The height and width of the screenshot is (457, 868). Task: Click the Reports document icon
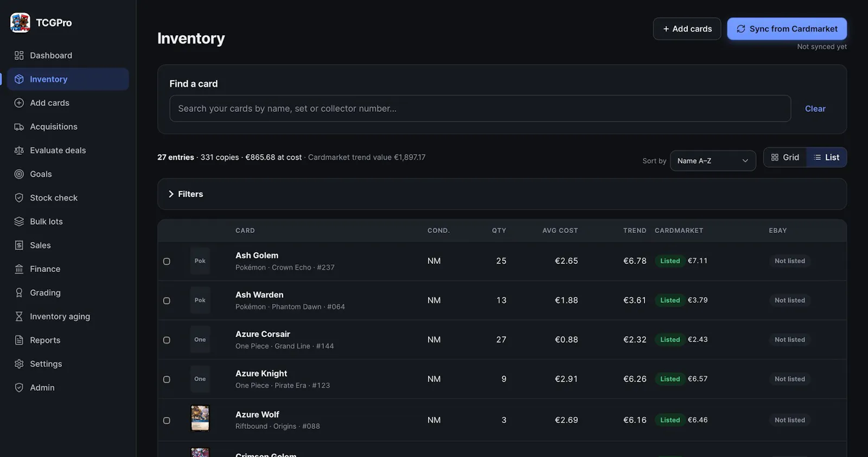pyautogui.click(x=19, y=340)
